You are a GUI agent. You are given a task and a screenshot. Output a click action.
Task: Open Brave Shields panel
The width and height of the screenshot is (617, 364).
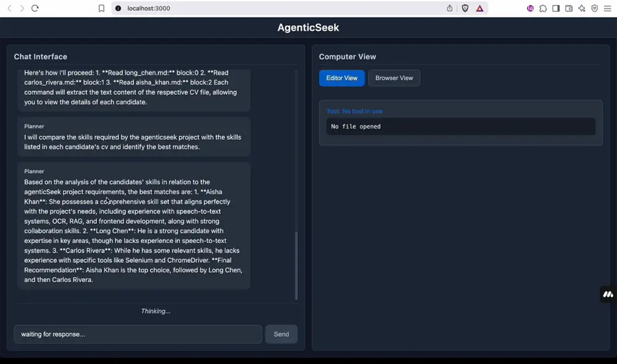[x=465, y=8]
